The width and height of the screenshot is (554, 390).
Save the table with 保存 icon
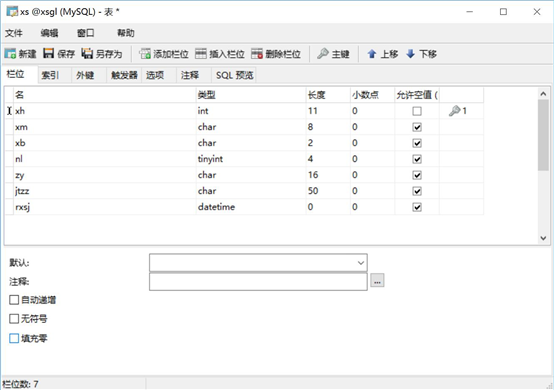59,54
